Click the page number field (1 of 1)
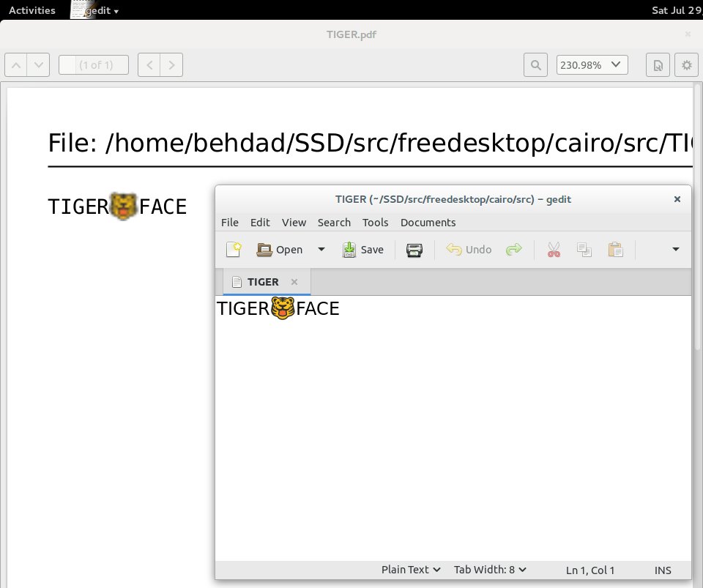This screenshot has width=703, height=588. point(94,65)
